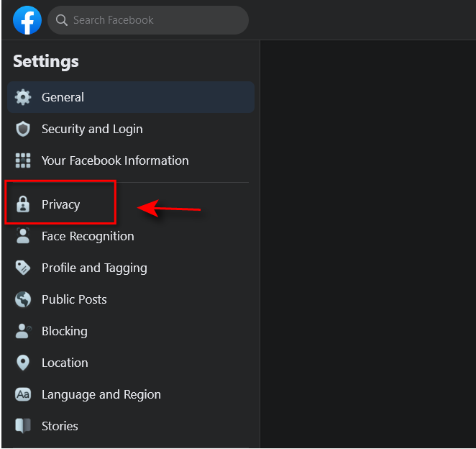Open the Blocking settings entry

click(131, 331)
